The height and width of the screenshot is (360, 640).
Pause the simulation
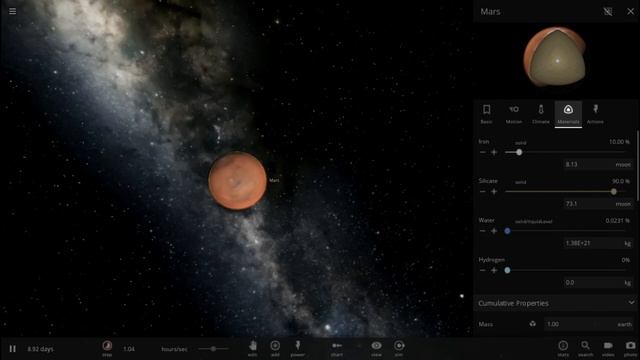pyautogui.click(x=13, y=349)
